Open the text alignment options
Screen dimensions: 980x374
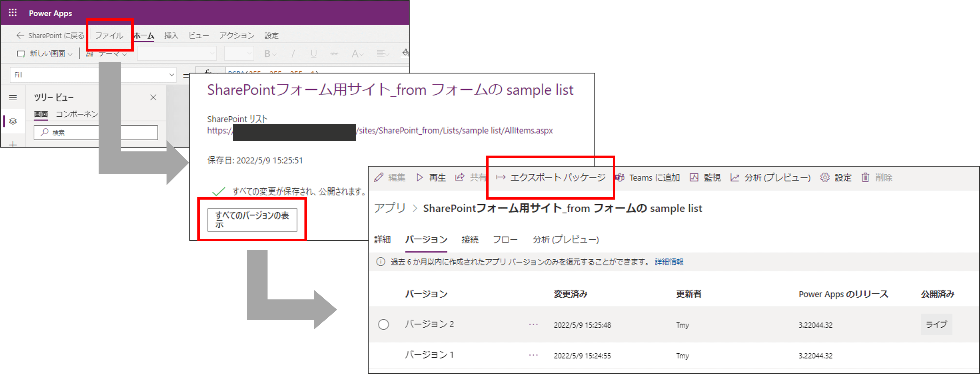tap(382, 54)
